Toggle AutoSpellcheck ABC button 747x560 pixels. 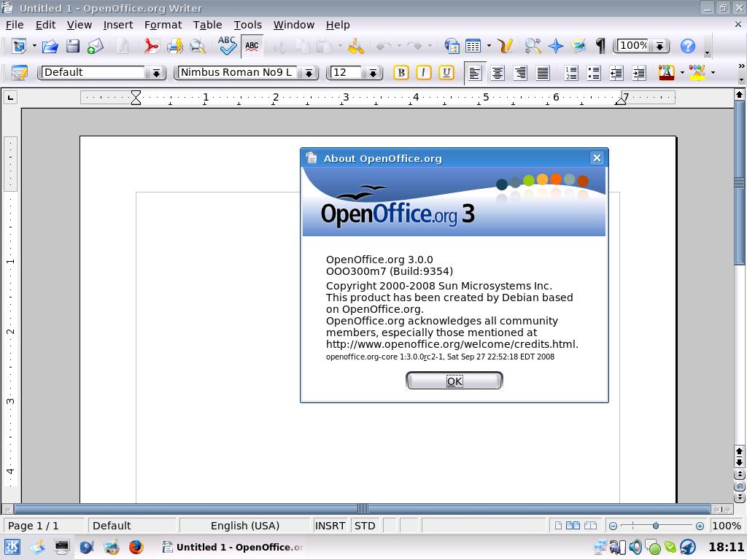252,46
